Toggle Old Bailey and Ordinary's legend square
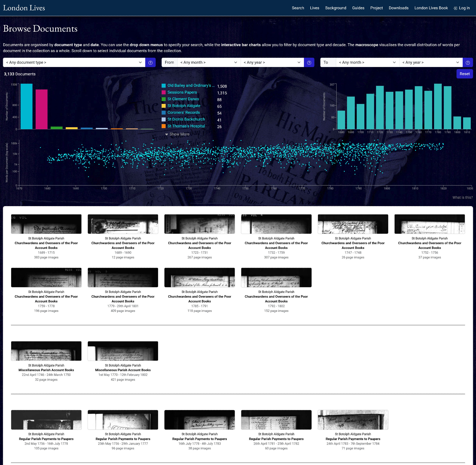The height and width of the screenshot is (465, 476). pos(164,86)
